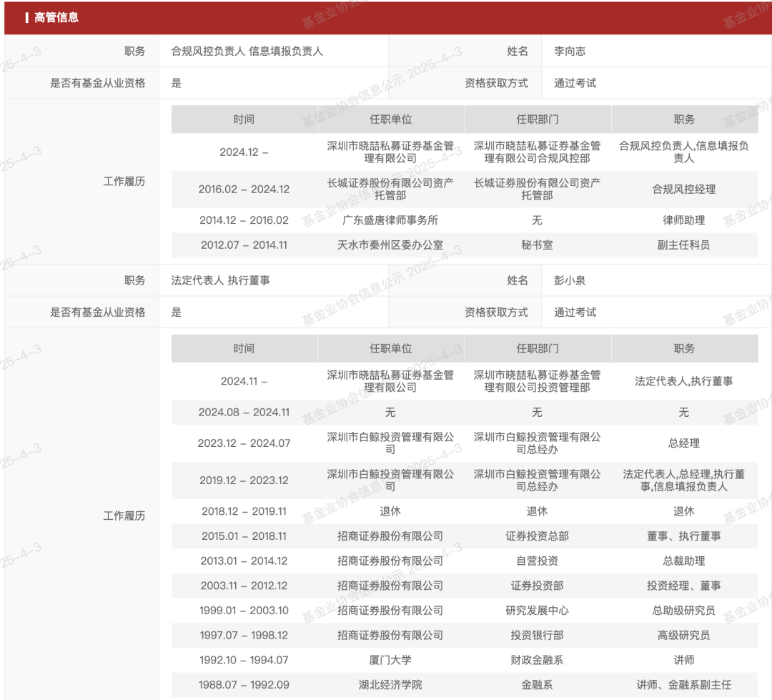The height and width of the screenshot is (700, 772).
Task: Select the name 李向志
Action: point(570,51)
